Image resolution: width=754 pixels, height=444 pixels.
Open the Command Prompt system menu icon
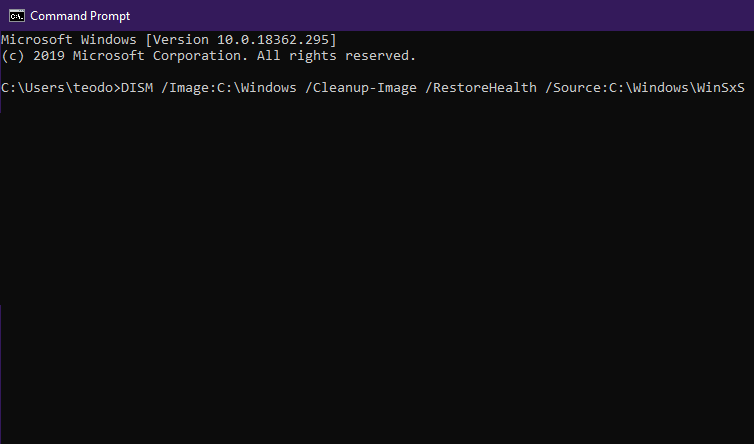pyautogui.click(x=17, y=16)
